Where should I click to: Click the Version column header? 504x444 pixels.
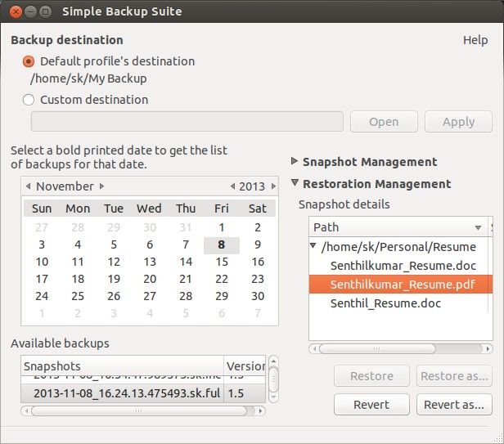point(245,366)
